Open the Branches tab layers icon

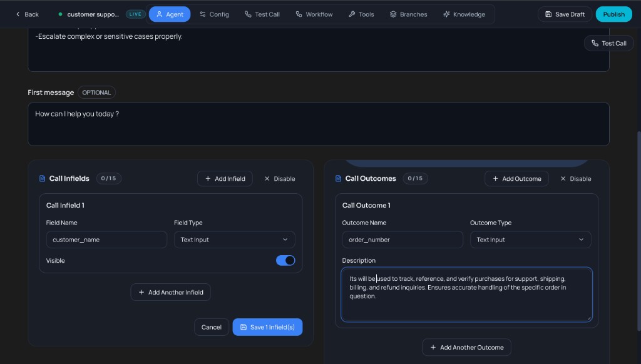[x=393, y=14]
